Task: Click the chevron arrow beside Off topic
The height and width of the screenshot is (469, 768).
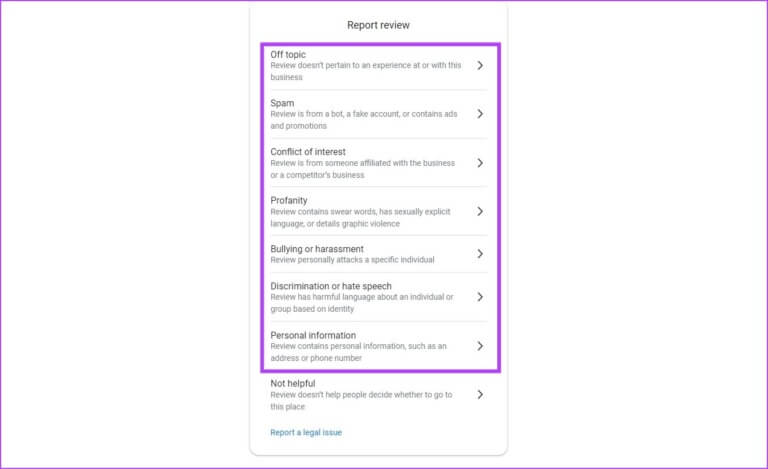Action: click(x=480, y=65)
